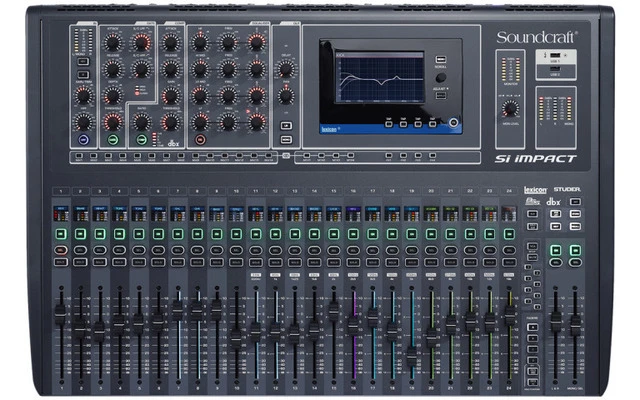The height and width of the screenshot is (400, 640).
Task: Hit the MONO routing button in the output section
Action: [x=286, y=140]
